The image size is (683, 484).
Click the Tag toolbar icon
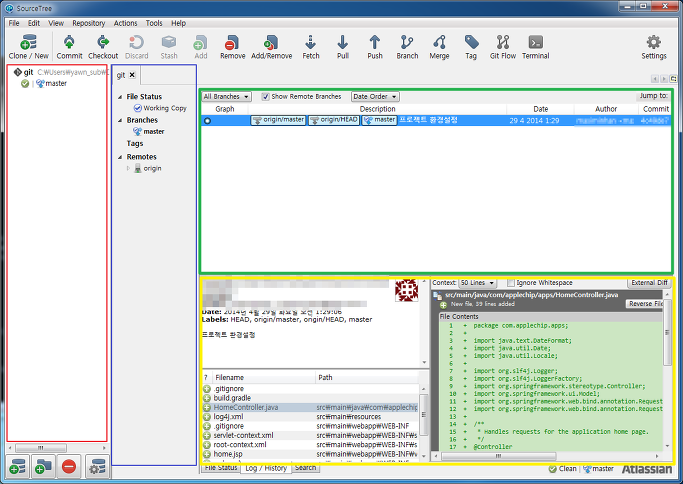pos(471,47)
